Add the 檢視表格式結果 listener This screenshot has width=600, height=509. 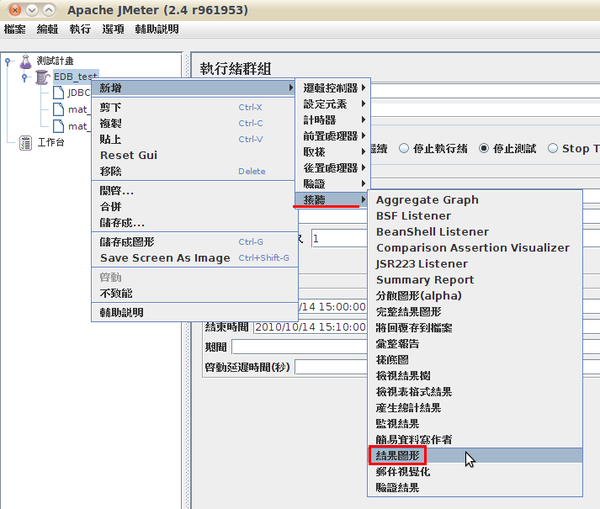pos(475,392)
